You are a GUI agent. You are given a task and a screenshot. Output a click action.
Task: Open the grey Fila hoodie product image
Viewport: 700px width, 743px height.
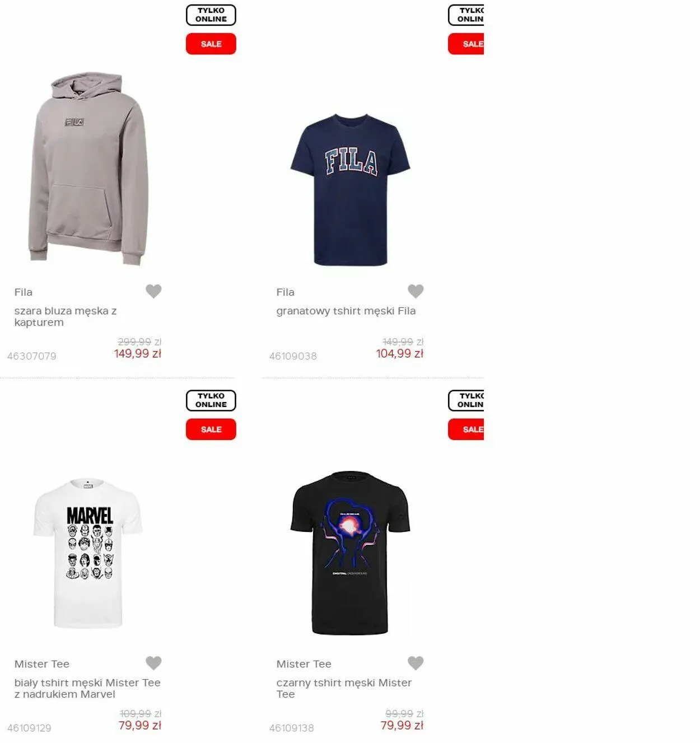pyautogui.click(x=88, y=168)
